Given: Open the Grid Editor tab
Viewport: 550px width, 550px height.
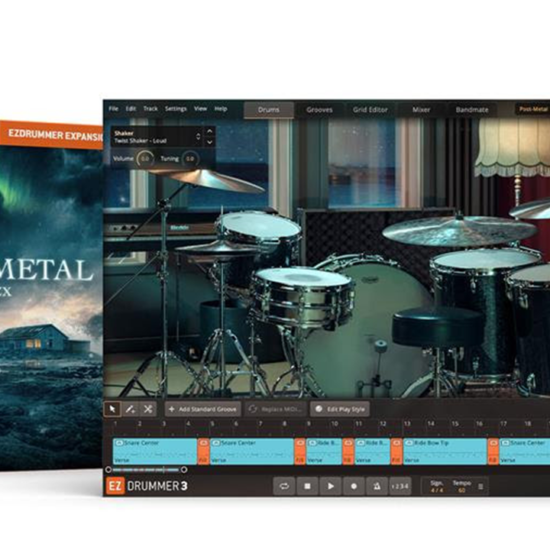Looking at the screenshot, I should pyautogui.click(x=370, y=110).
